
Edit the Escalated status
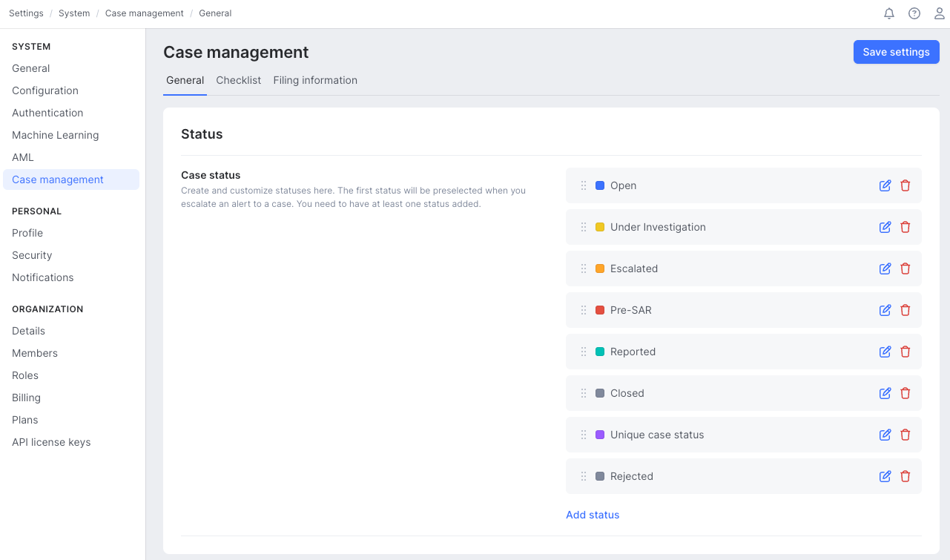[x=885, y=269]
